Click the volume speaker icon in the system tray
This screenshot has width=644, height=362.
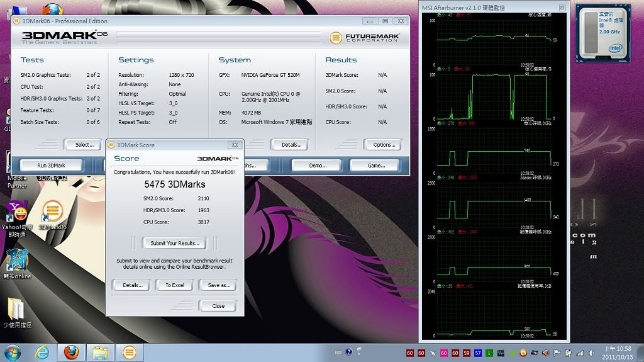coord(545,353)
